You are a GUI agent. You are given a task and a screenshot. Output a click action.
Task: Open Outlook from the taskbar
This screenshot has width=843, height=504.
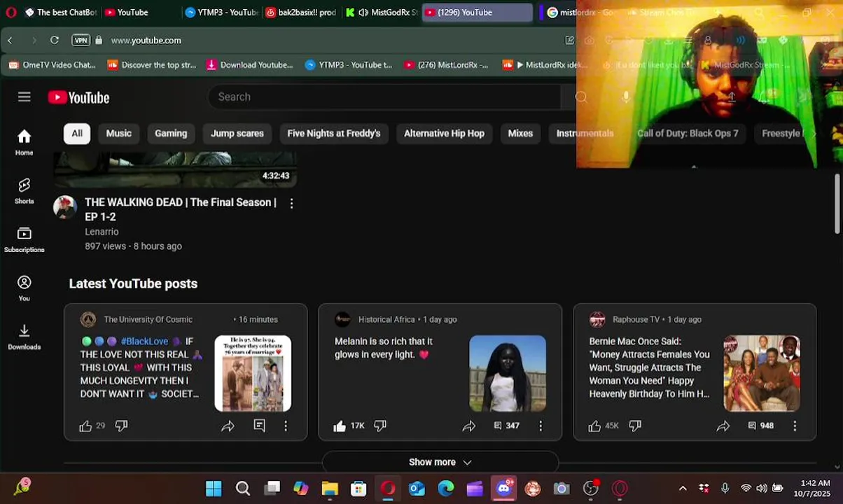coord(417,488)
